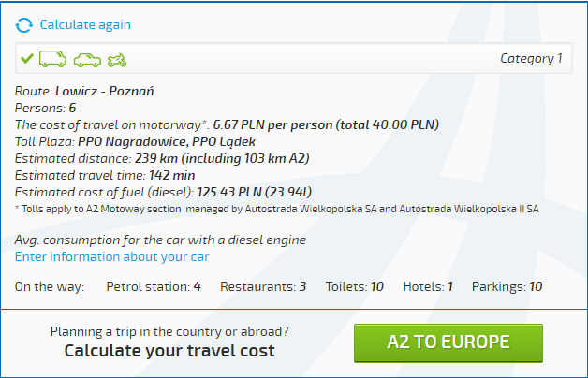This screenshot has height=378, width=588.
Task: Click the Calculate your travel cost heading
Action: pyautogui.click(x=169, y=351)
